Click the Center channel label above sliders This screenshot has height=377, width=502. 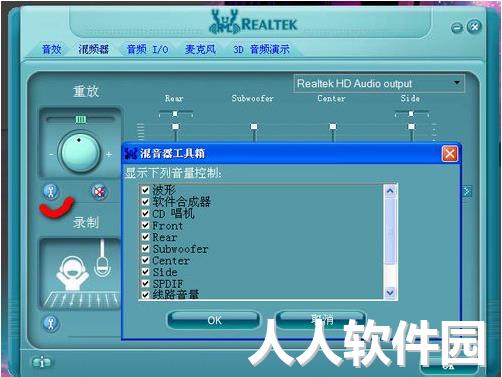tap(331, 98)
